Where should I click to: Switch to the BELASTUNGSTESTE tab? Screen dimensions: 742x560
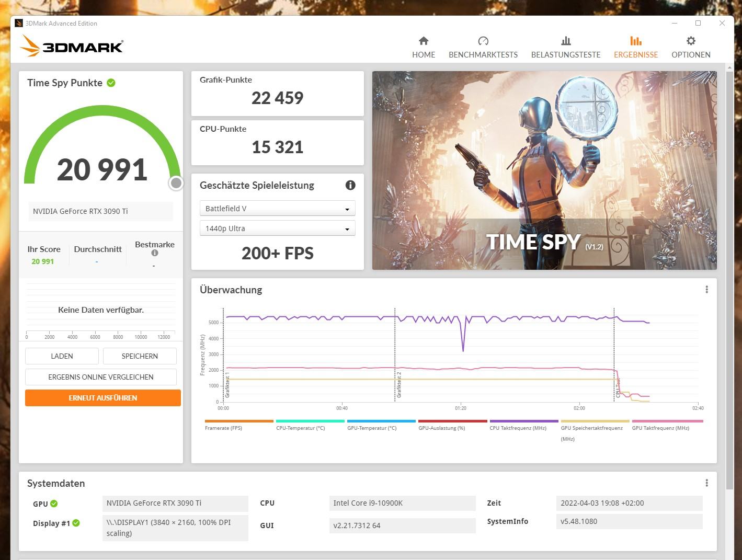(566, 47)
